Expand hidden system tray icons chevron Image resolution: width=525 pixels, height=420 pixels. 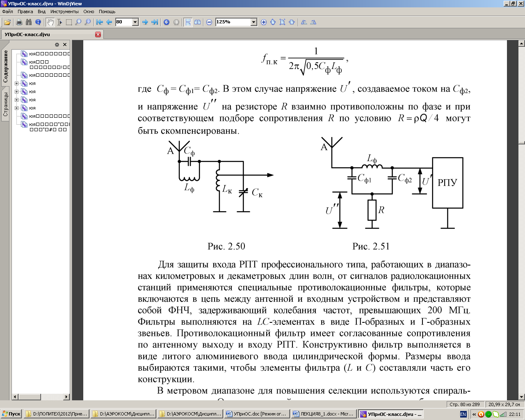(x=474, y=414)
